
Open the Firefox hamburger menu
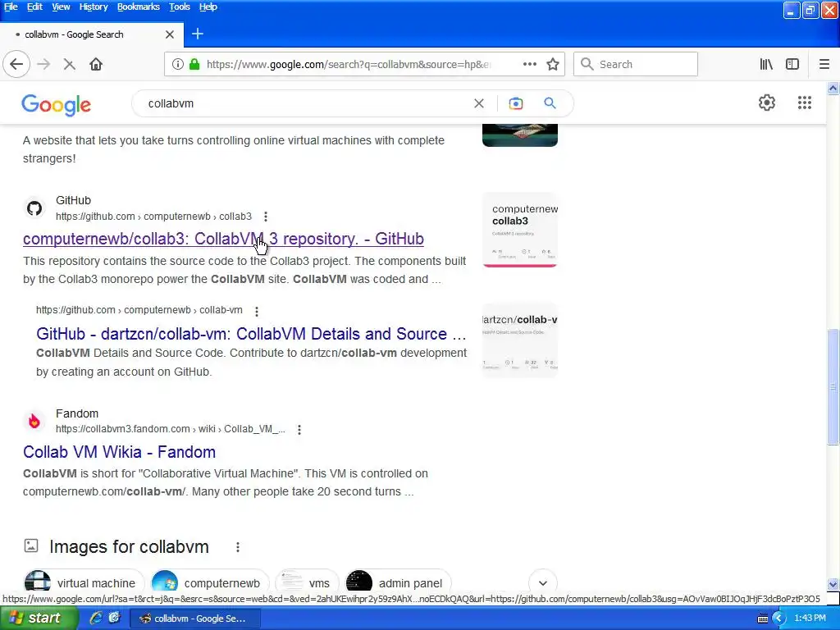[x=824, y=64]
